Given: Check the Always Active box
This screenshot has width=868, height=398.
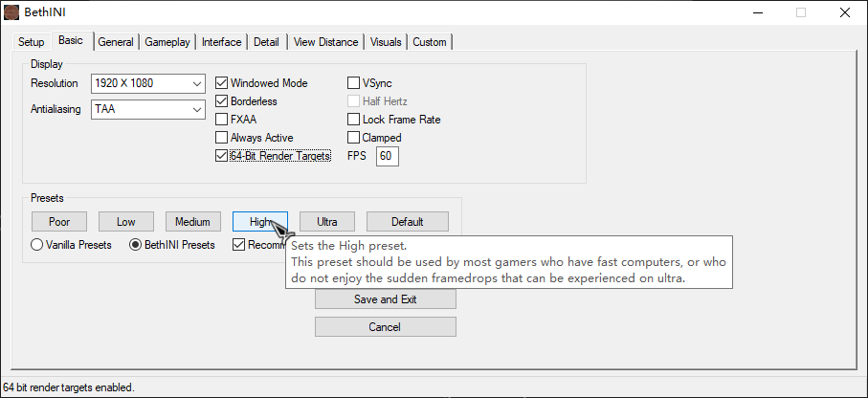Looking at the screenshot, I should click(222, 138).
